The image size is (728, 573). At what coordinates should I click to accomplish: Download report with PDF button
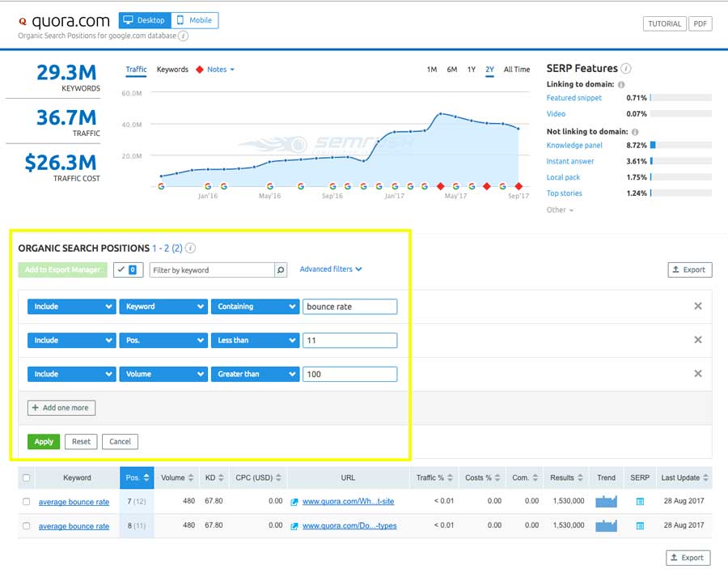700,24
